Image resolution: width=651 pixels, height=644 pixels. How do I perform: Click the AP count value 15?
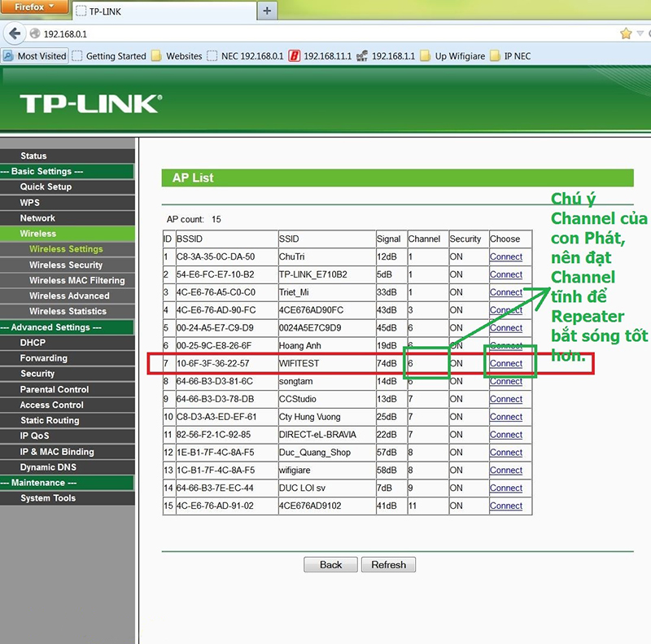(x=216, y=219)
